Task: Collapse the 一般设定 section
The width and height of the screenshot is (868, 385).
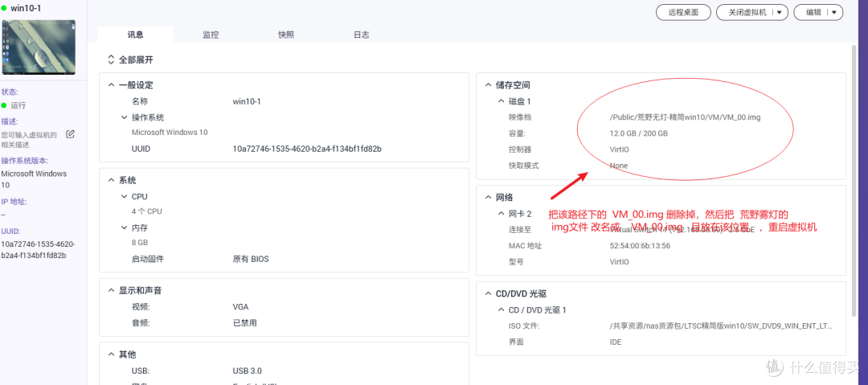Action: pyautogui.click(x=111, y=85)
